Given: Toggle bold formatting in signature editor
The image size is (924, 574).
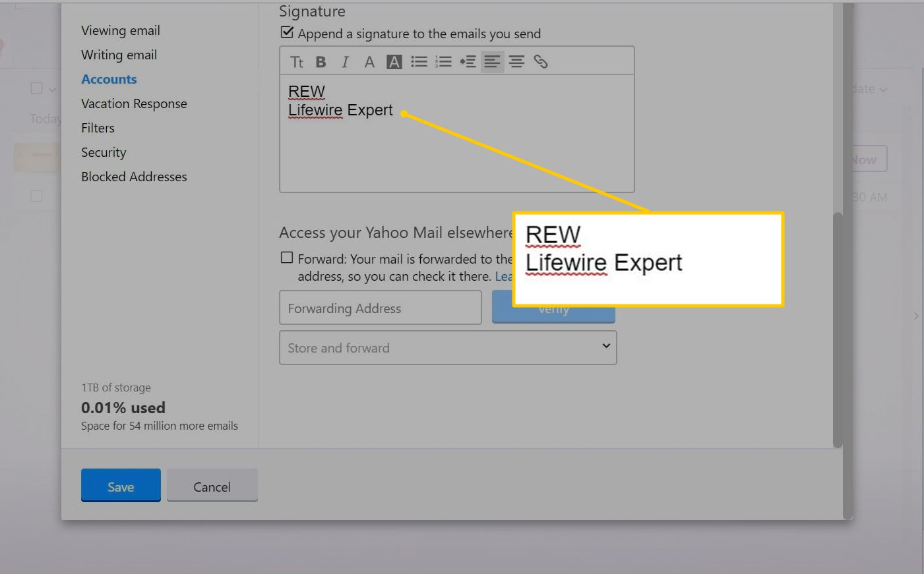Looking at the screenshot, I should click(321, 62).
